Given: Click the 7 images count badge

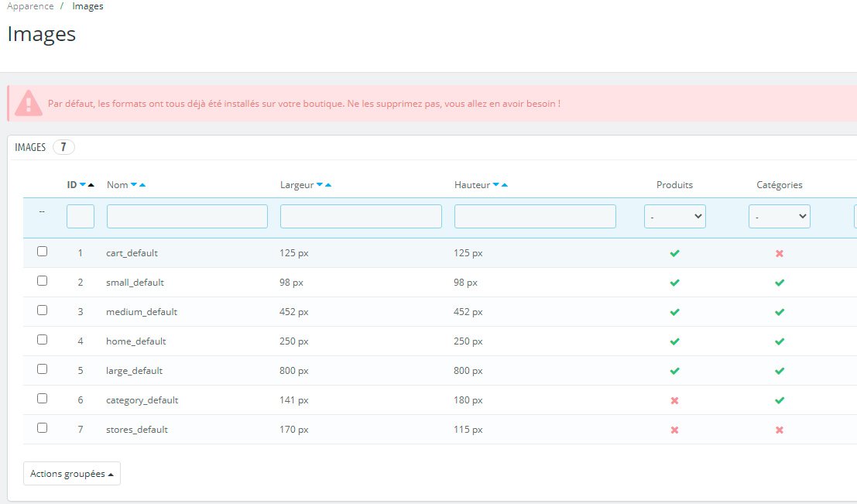Looking at the screenshot, I should click(x=63, y=147).
